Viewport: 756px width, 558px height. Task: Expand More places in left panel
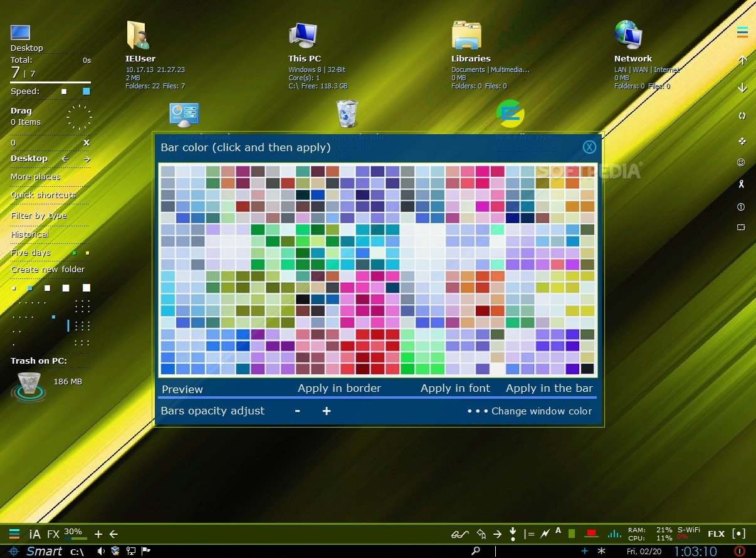35,177
